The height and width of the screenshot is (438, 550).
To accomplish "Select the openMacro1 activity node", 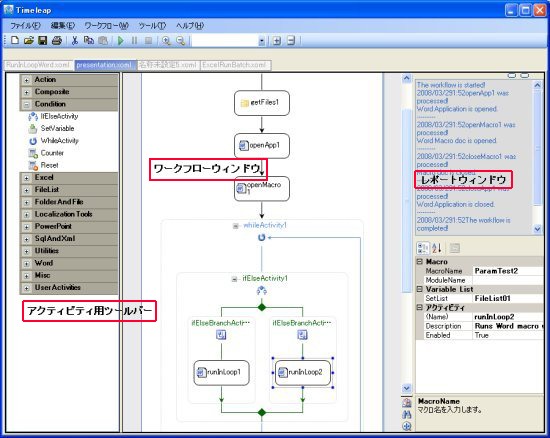I will pos(262,188).
